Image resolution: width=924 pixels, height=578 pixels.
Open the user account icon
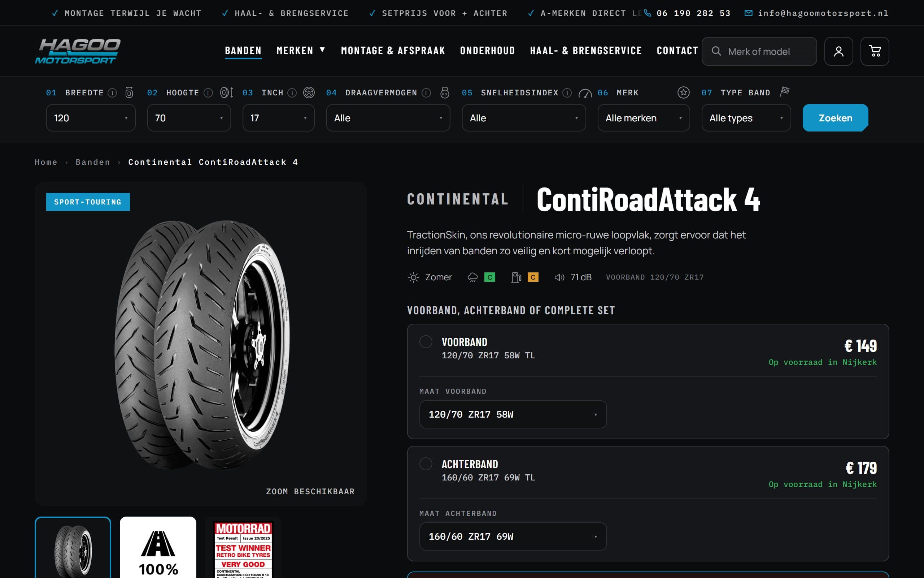(x=838, y=51)
